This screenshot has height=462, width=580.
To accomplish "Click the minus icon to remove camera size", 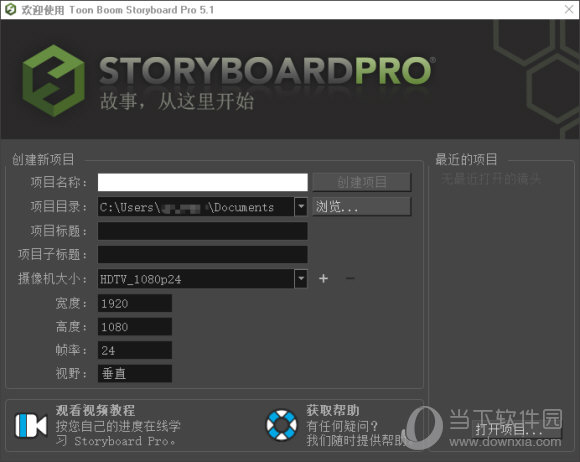I will pos(350,278).
